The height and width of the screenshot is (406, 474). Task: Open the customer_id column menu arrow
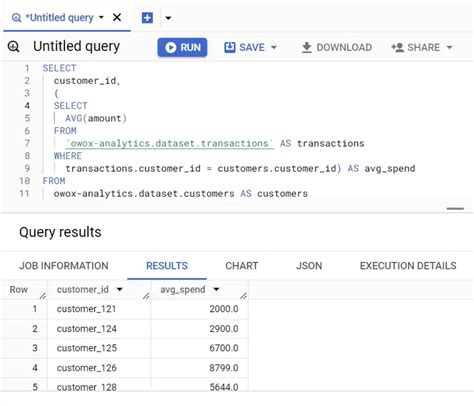click(120, 289)
